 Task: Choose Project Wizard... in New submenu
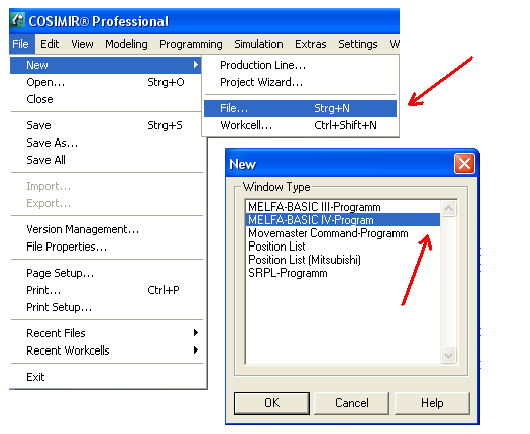click(300, 82)
